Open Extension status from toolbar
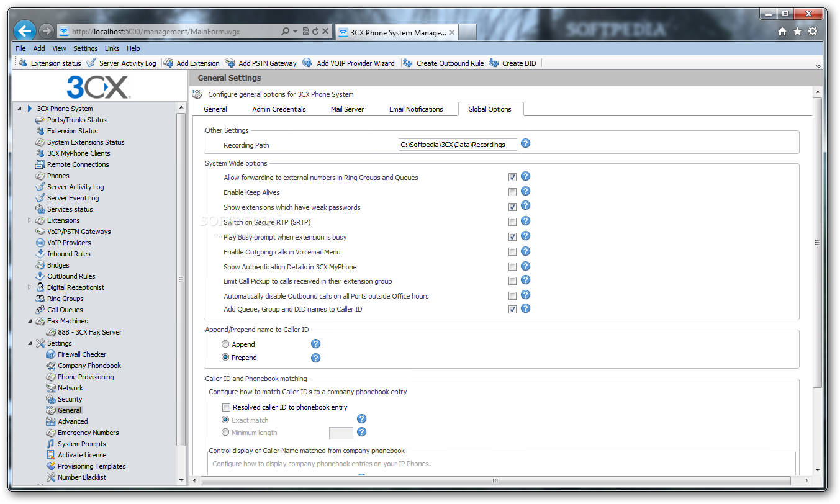The image size is (840, 504). click(x=50, y=63)
